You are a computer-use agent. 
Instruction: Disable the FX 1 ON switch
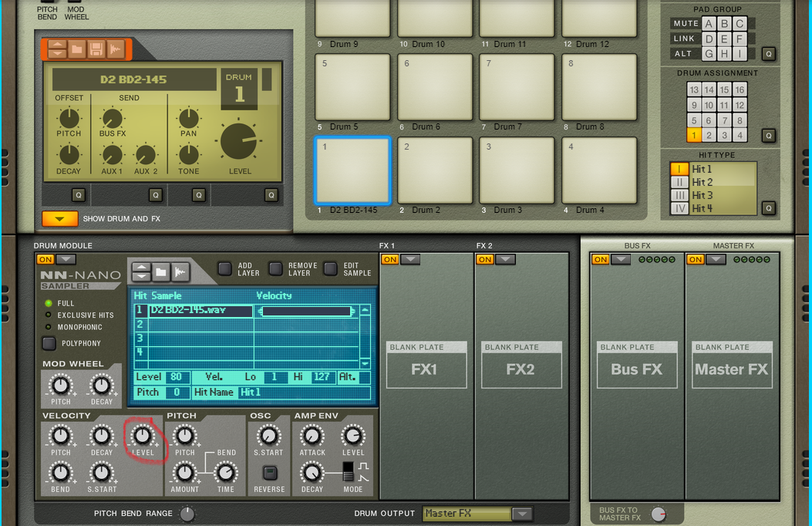point(389,259)
